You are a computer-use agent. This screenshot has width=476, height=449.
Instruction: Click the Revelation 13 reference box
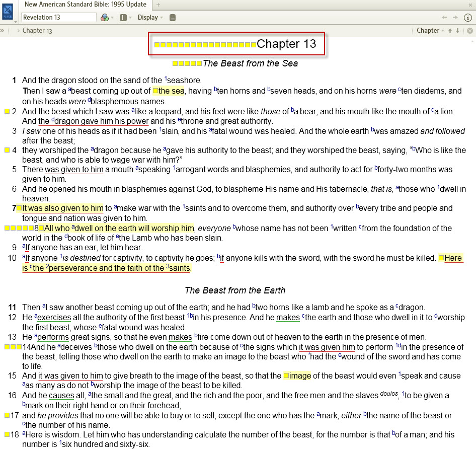(58, 17)
